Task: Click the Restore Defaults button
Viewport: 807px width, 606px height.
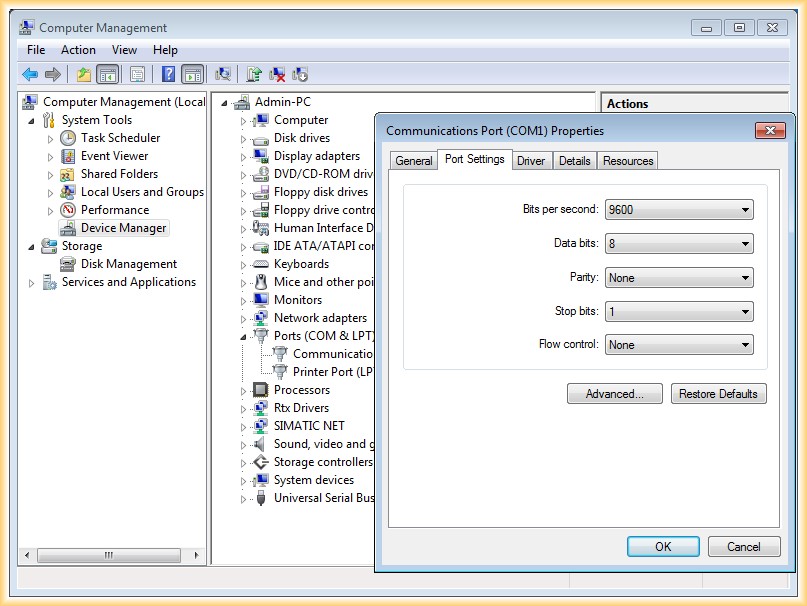Action: click(x=718, y=394)
